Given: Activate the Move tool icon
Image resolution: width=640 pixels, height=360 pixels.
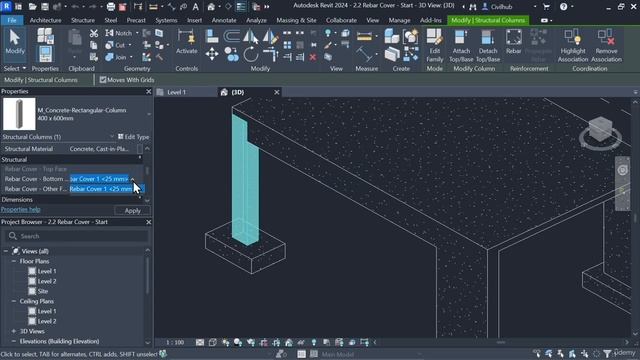Looking at the screenshot, I should (x=211, y=54).
